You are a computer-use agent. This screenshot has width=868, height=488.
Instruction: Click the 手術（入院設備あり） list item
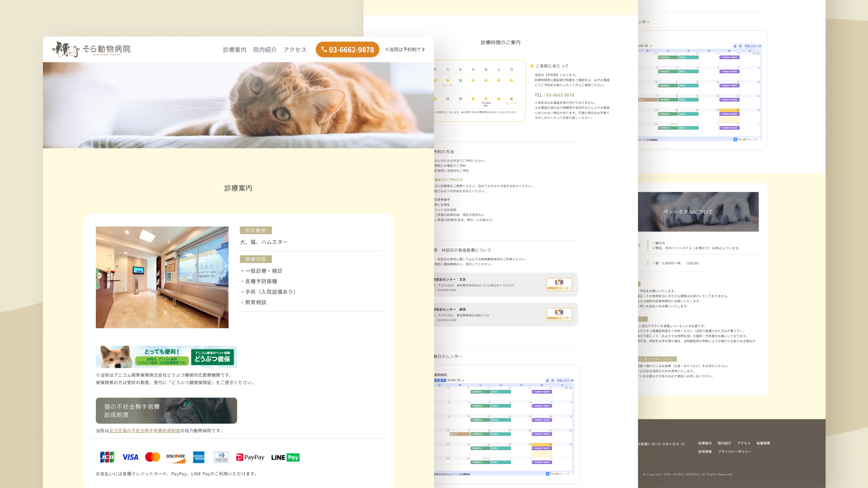[269, 292]
